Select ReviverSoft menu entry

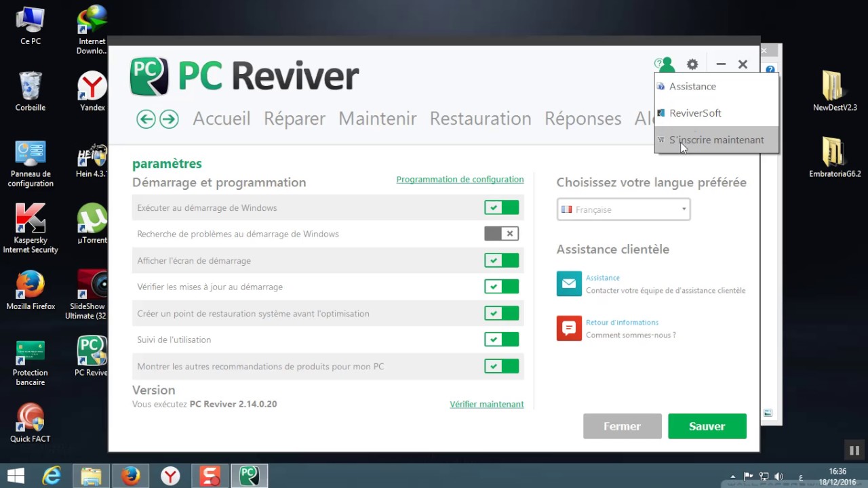tap(716, 113)
